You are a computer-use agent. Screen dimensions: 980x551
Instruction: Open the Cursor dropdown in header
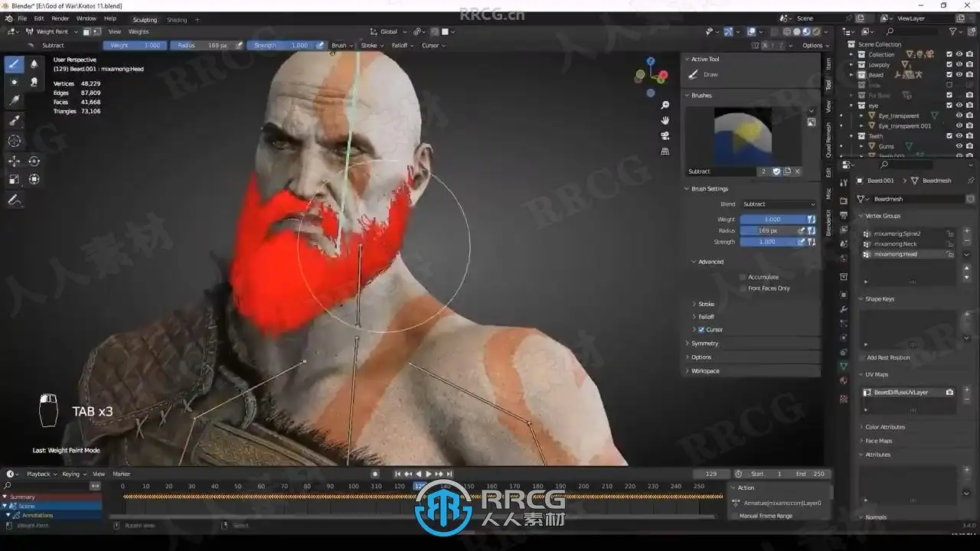433,45
